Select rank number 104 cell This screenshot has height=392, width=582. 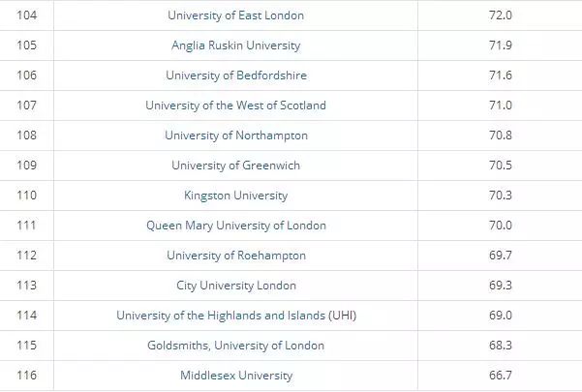tap(27, 15)
